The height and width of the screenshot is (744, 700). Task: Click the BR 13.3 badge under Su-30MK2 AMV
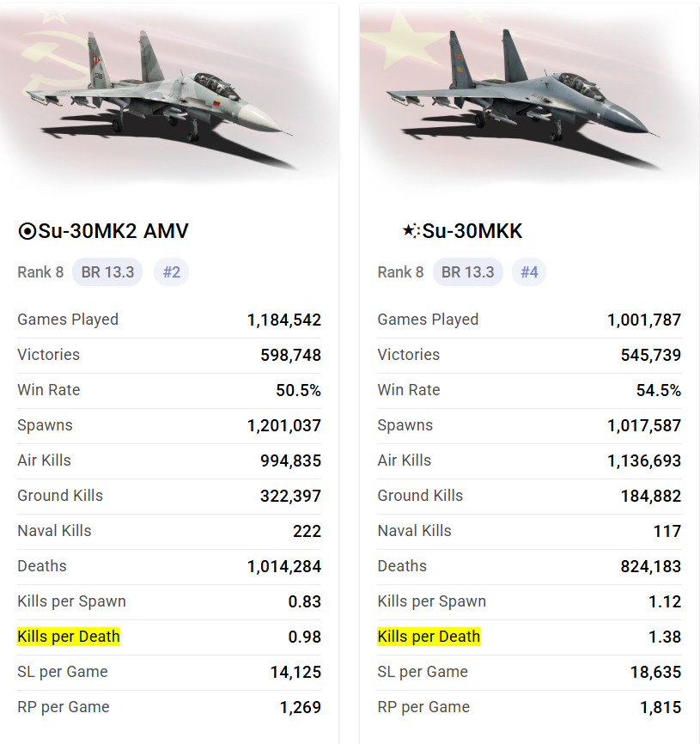(x=107, y=272)
